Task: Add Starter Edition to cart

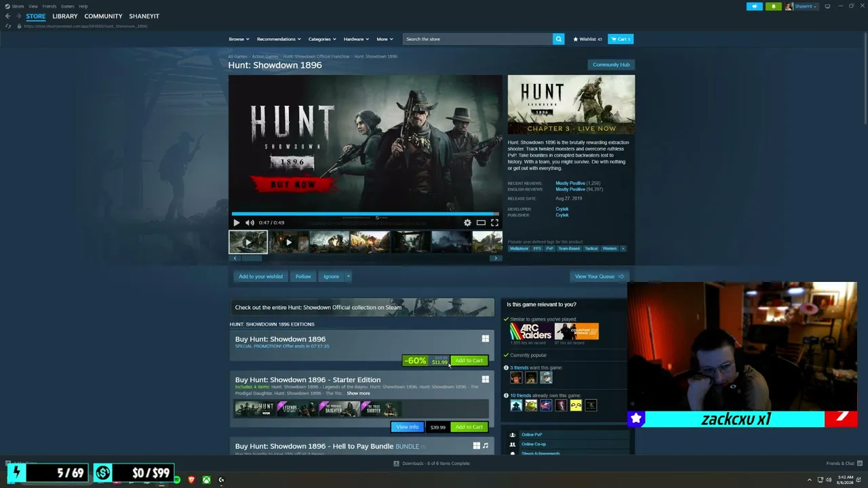Action: [x=469, y=427]
